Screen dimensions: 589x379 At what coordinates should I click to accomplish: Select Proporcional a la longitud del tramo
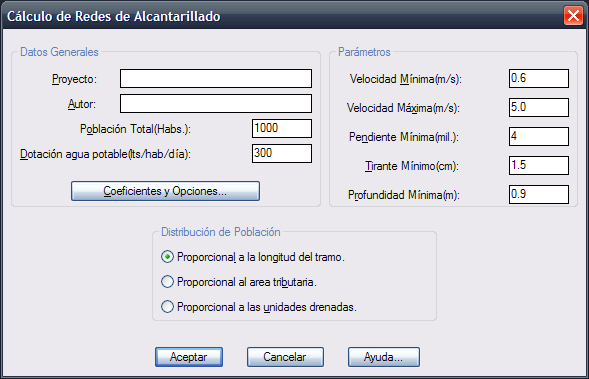(x=252, y=257)
